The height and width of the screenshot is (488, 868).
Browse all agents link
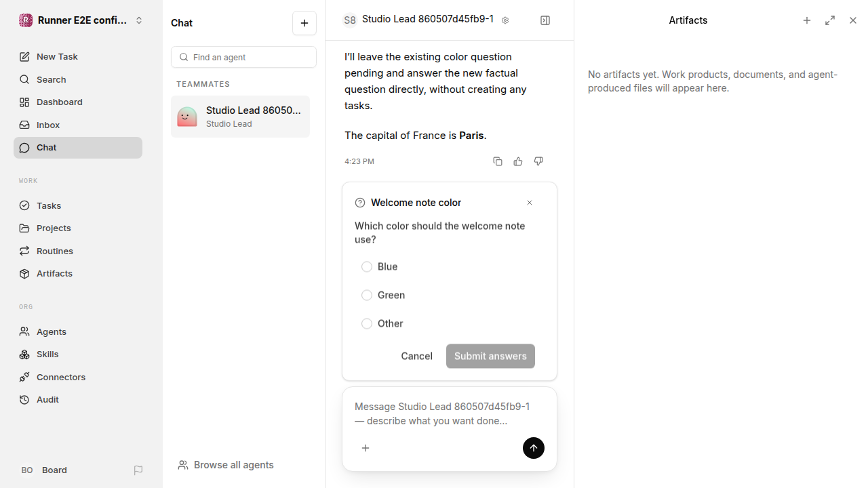(x=226, y=465)
